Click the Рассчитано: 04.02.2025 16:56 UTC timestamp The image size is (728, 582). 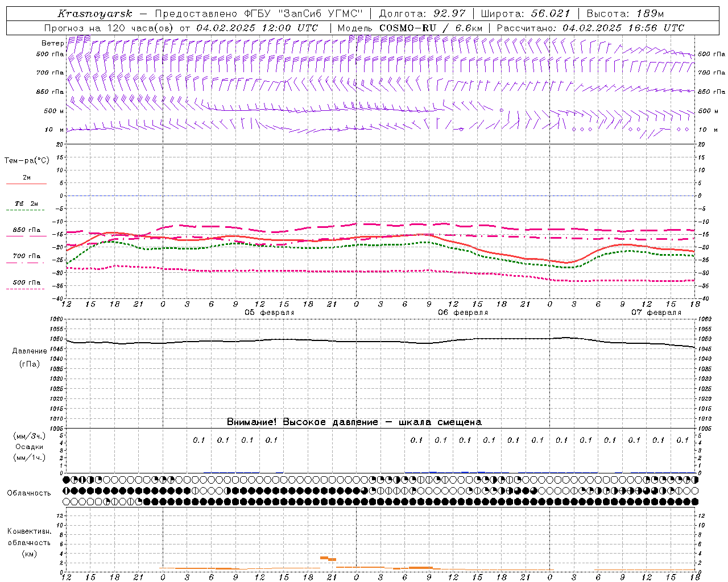590,28
